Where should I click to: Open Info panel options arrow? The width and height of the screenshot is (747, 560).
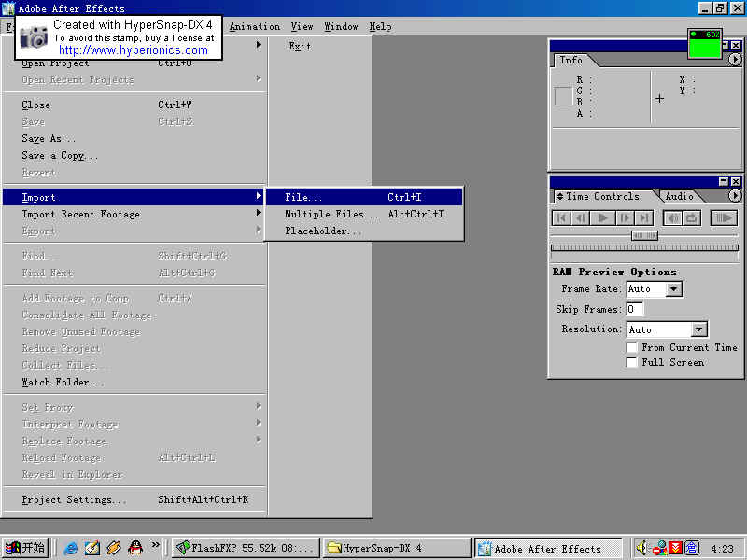[735, 60]
